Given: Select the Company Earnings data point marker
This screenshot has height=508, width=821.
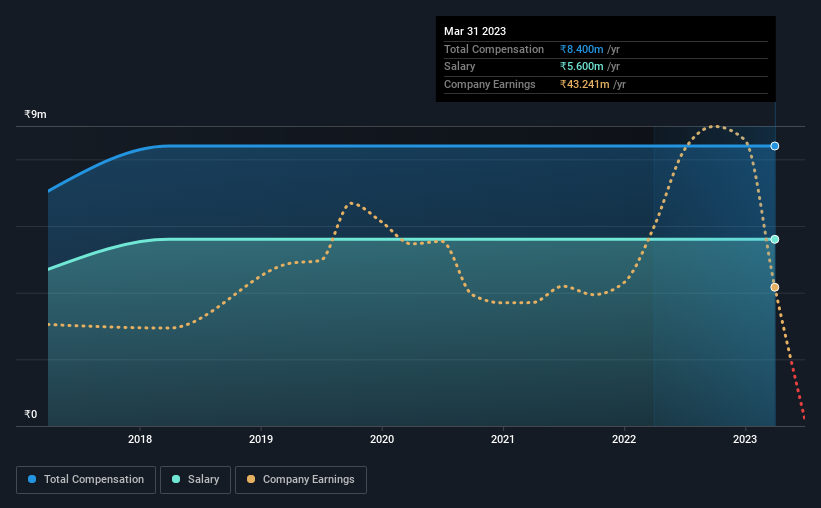Looking at the screenshot, I should (x=774, y=287).
